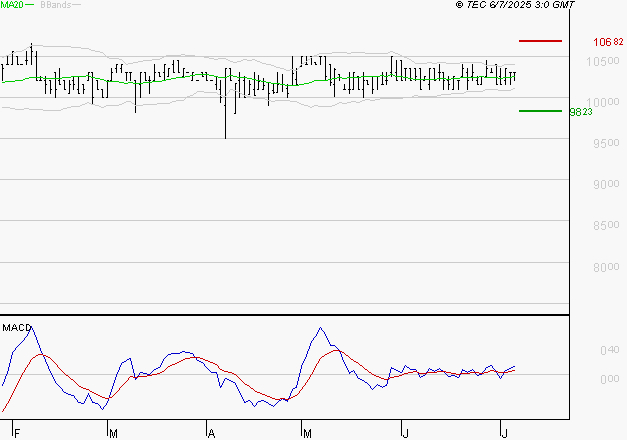The height and width of the screenshot is (440, 627).
Task: Click the MA20 legend label
Action: [x=11, y=5]
